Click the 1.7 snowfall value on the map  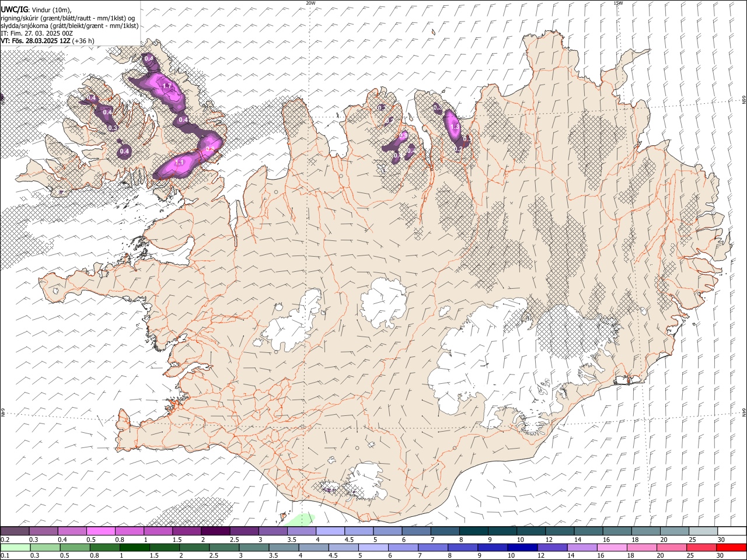click(x=167, y=86)
